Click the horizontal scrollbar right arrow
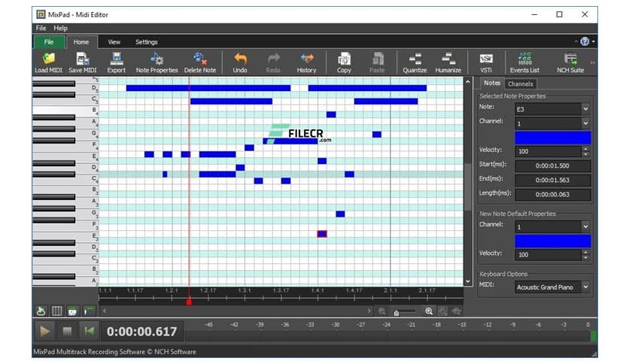Screen dimensions: 629x364 click(369, 311)
